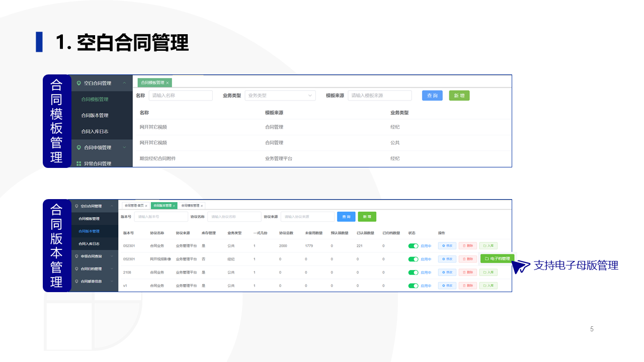The height and width of the screenshot is (362, 644).
Task: Click grid icon beside 异常合同管理
Action: click(78, 163)
